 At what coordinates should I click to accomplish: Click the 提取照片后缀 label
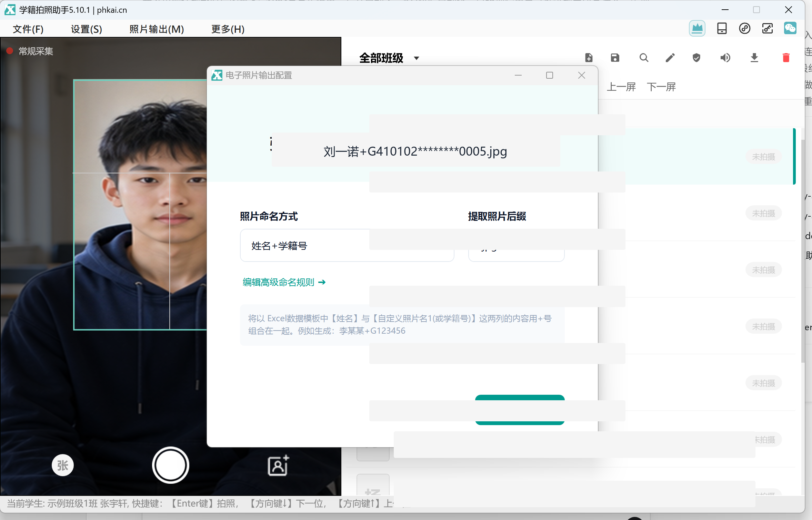[x=497, y=216]
